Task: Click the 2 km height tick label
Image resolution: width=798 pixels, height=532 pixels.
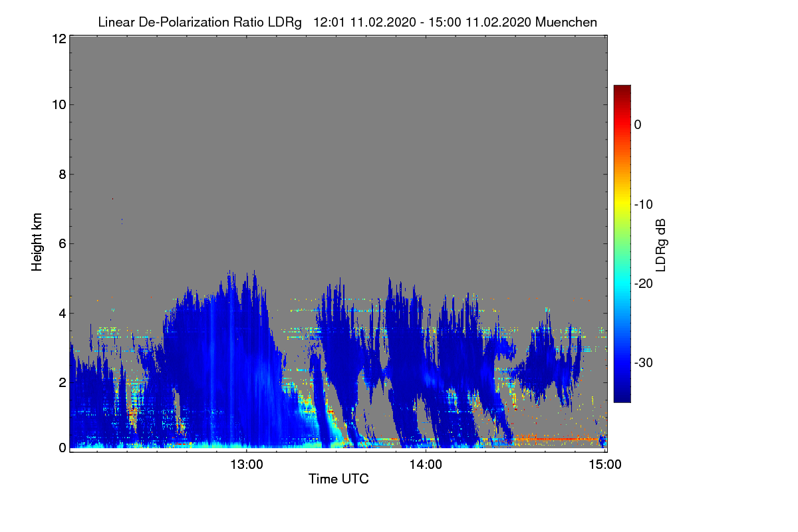Action: click(61, 382)
